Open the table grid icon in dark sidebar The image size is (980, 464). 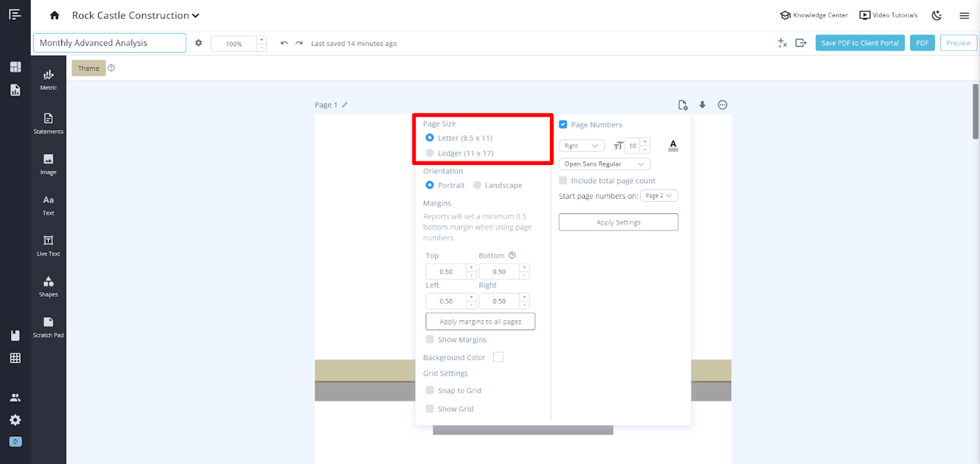[15, 358]
